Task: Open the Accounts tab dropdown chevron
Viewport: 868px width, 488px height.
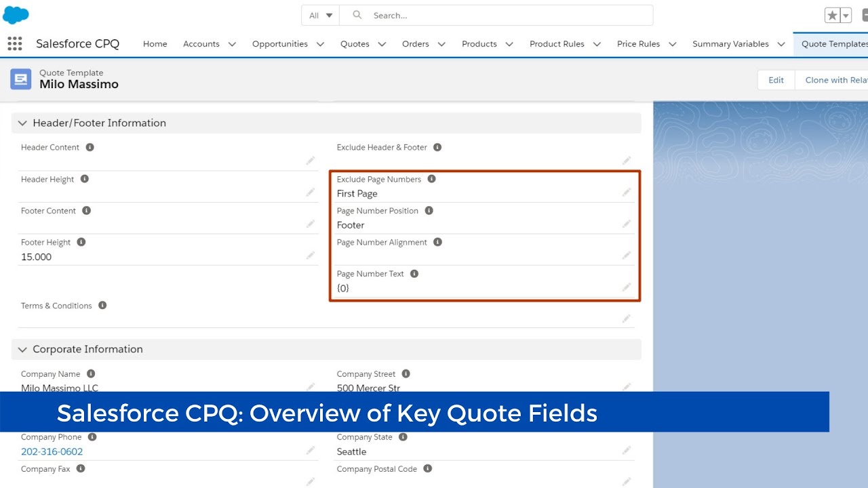Action: (x=232, y=44)
